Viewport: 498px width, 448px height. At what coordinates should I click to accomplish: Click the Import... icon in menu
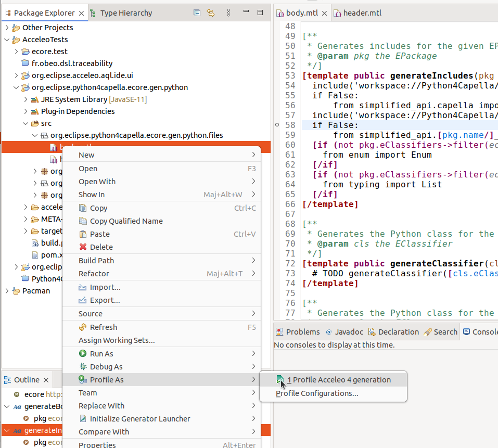83,287
